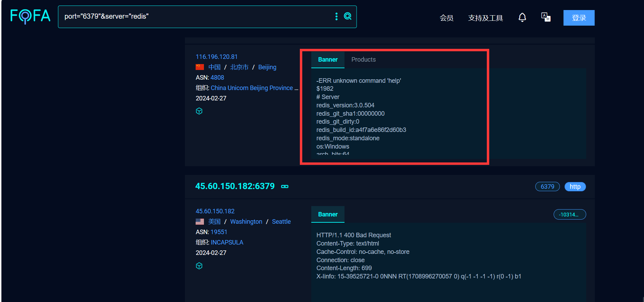Click the cube icon under 116.196.120.81 entry

pos(199,111)
